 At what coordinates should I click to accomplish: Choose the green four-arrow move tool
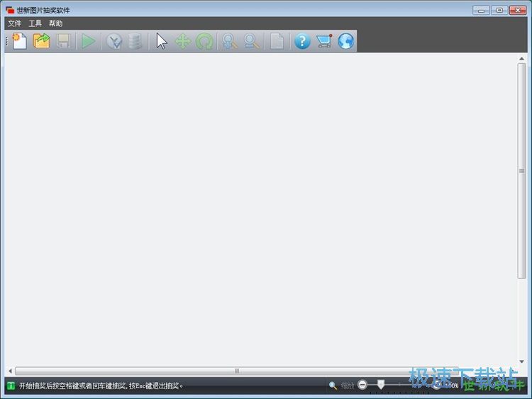coord(183,41)
